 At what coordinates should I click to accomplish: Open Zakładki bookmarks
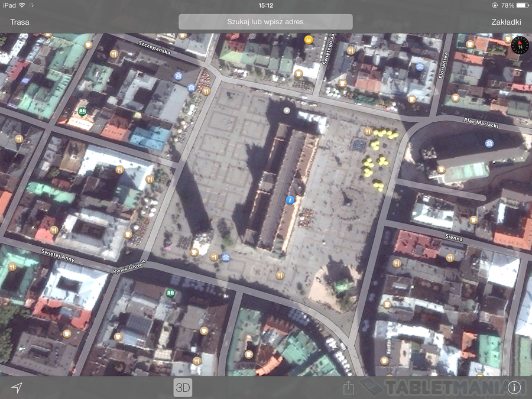[x=506, y=22]
